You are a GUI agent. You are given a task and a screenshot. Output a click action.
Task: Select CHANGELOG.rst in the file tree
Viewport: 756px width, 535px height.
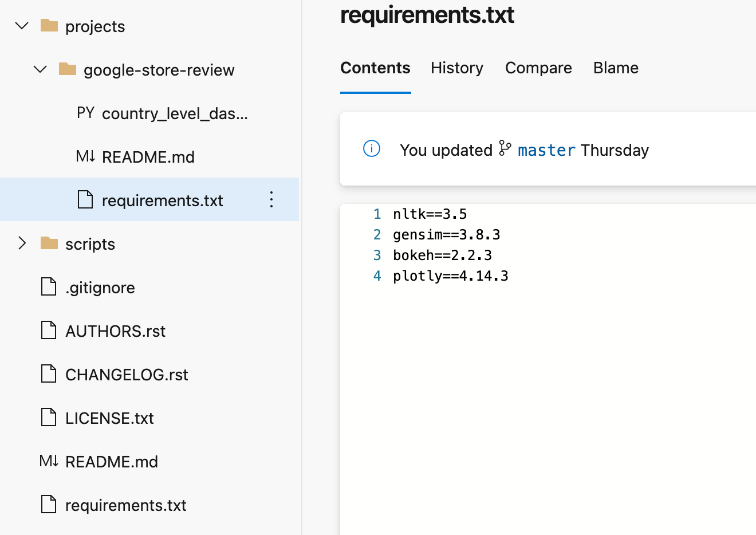click(127, 375)
